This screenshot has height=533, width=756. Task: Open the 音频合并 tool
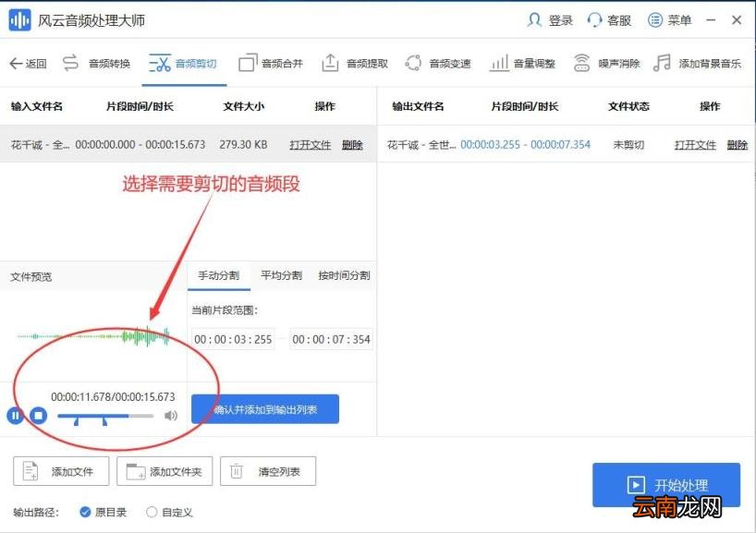271,63
